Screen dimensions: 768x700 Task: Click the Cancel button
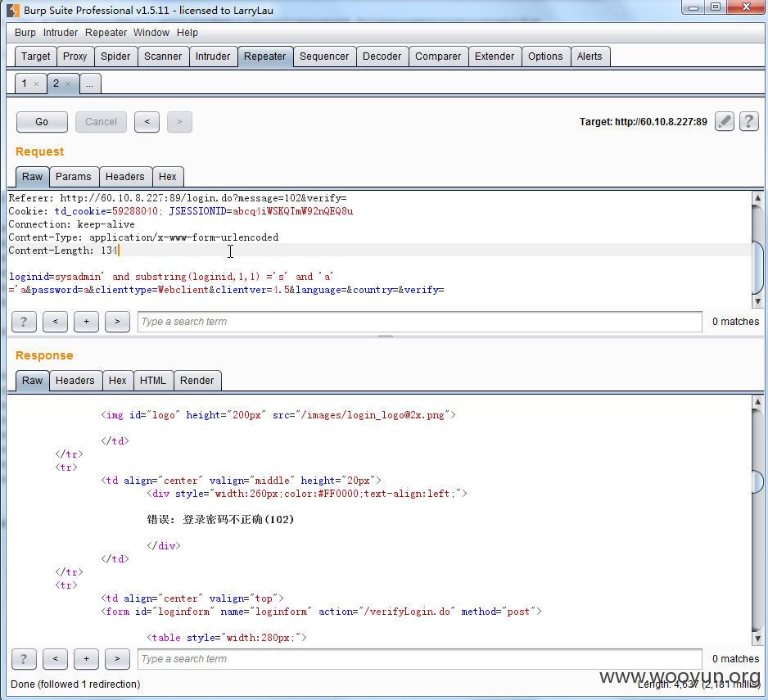coord(101,122)
